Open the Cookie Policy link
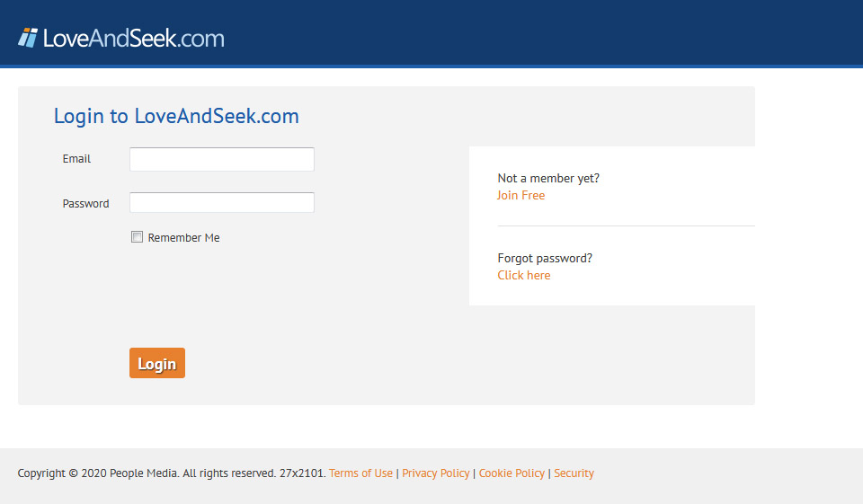Screen dimensions: 863x504 tap(512, 473)
